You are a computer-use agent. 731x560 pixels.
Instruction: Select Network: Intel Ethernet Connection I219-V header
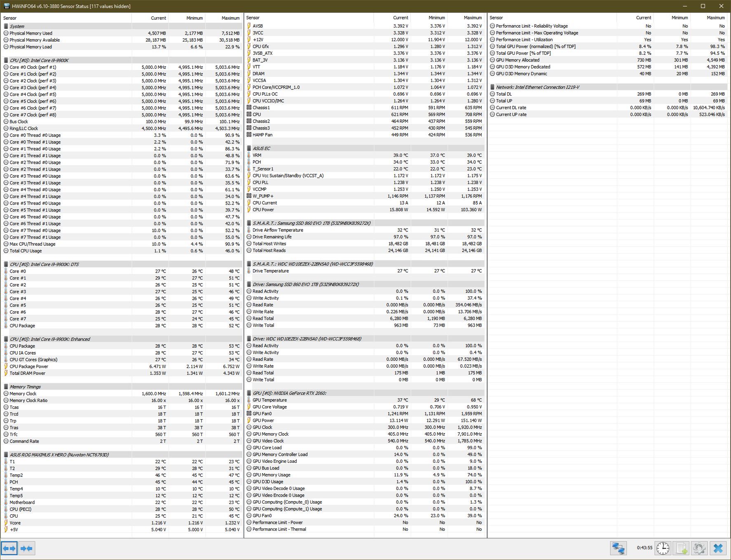point(608,87)
